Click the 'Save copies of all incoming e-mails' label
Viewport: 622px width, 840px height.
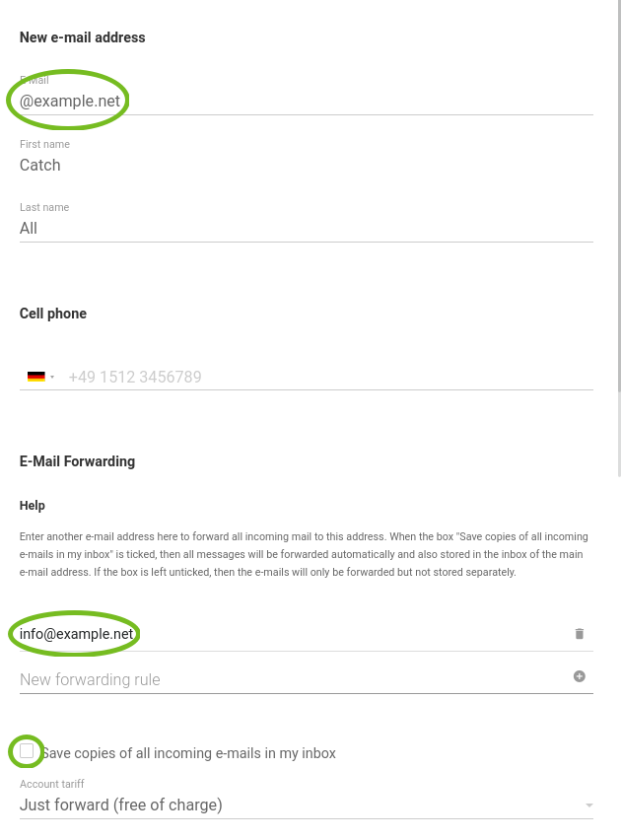[x=188, y=753]
